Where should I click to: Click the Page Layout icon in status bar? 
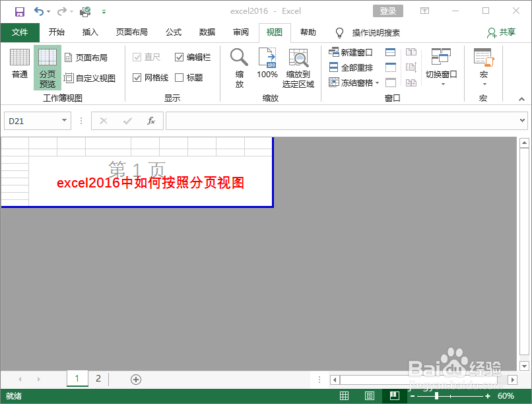coord(369,395)
